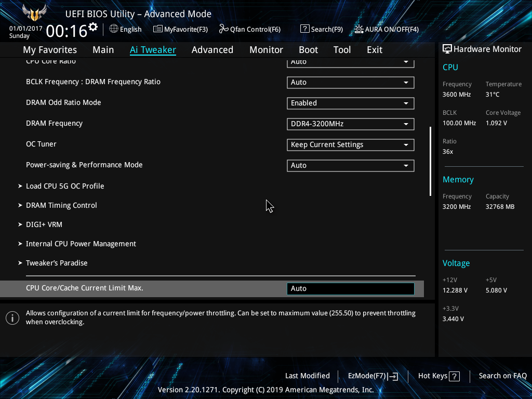Open DRAM Frequency DDR4-3200MHz dropdown
The width and height of the screenshot is (532, 399).
pyautogui.click(x=351, y=124)
